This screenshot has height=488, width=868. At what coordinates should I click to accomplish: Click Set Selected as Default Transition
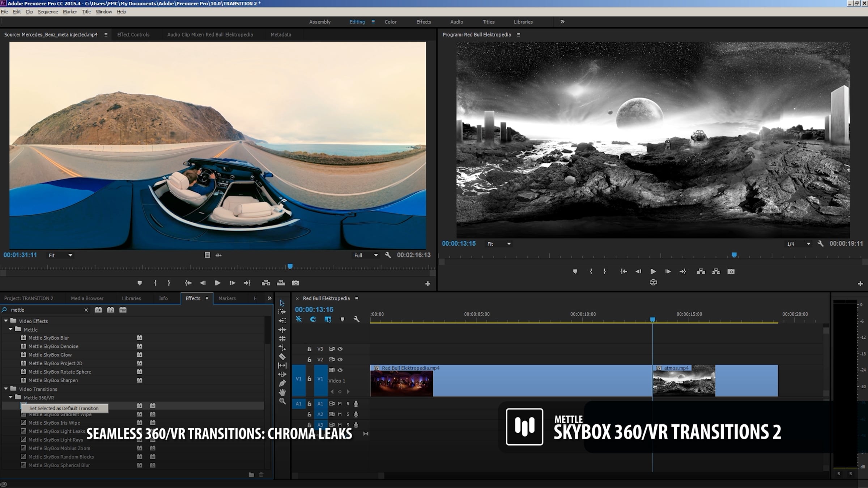(64, 408)
